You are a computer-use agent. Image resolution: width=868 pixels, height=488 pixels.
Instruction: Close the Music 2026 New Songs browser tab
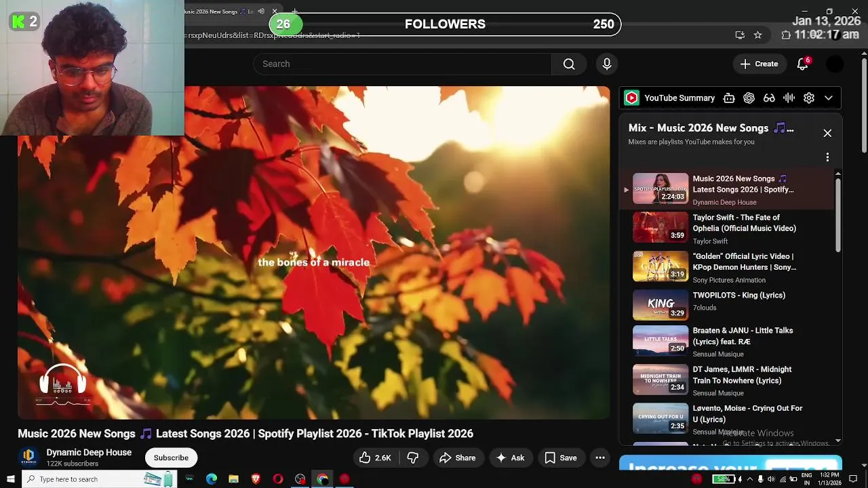(275, 12)
